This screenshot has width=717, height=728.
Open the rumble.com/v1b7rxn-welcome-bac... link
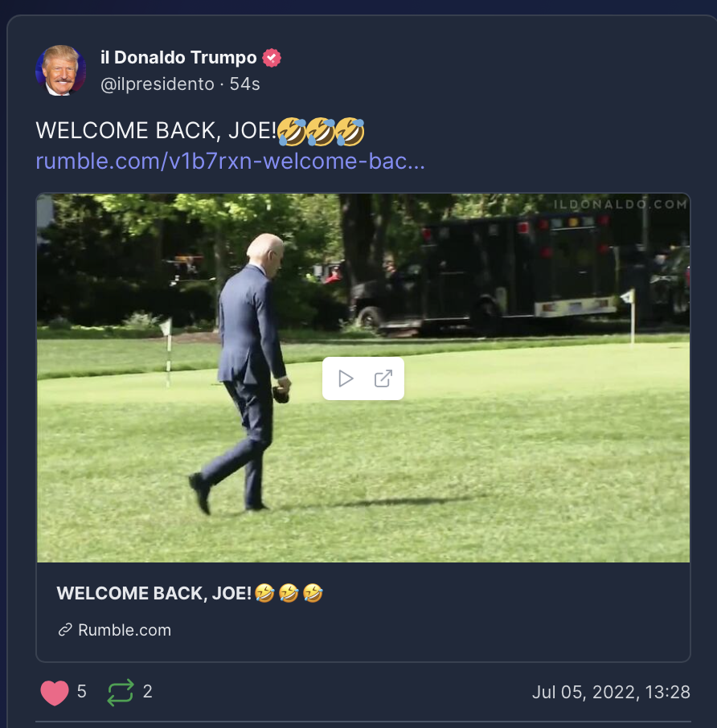pos(231,161)
